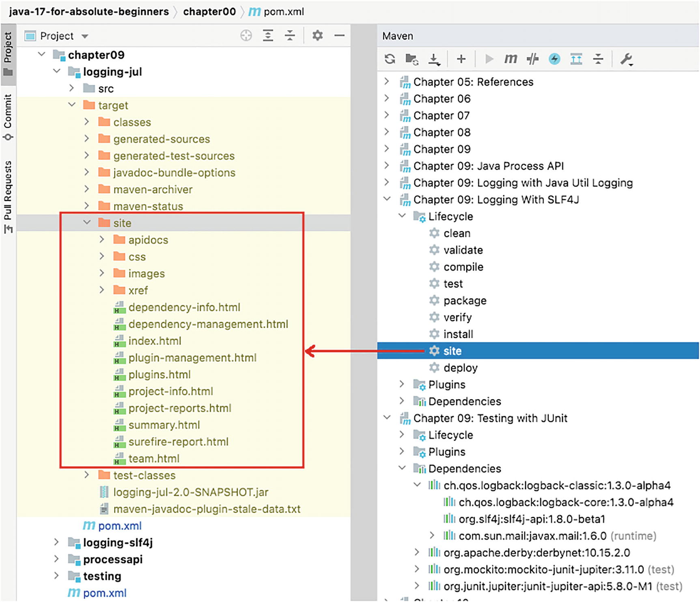The width and height of the screenshot is (700, 602).
Task: Expand org.apache.derby:derbynet:10.15.2.0 dependency
Action: 417,552
